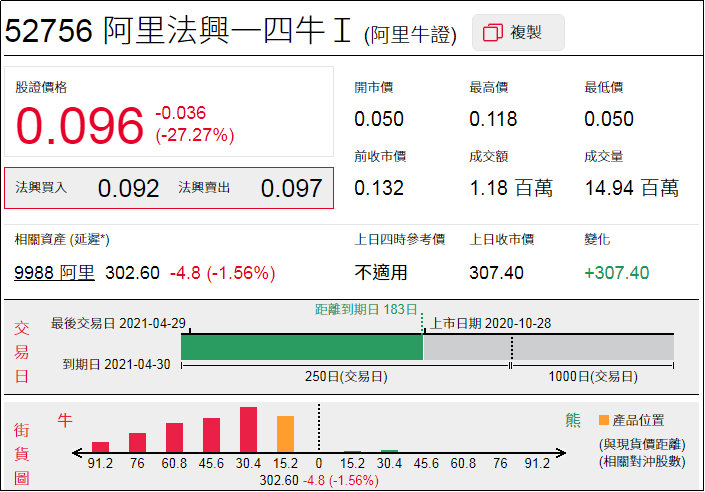Click the 熊 bear label in chart

573,420
